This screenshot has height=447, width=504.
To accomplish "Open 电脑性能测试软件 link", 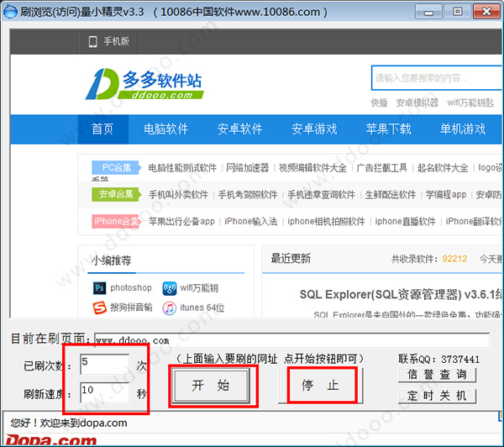I will (182, 168).
